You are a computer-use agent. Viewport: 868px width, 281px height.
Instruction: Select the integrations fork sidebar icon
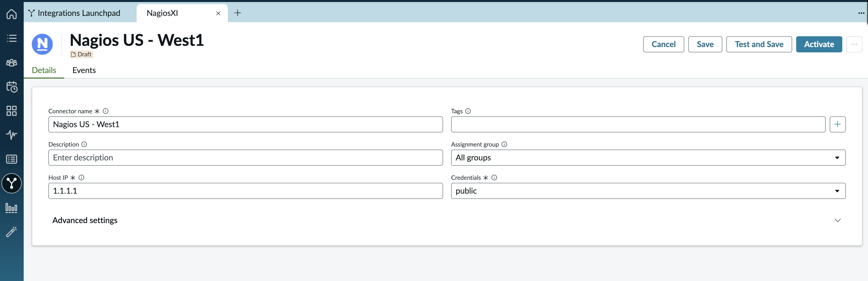click(11, 183)
